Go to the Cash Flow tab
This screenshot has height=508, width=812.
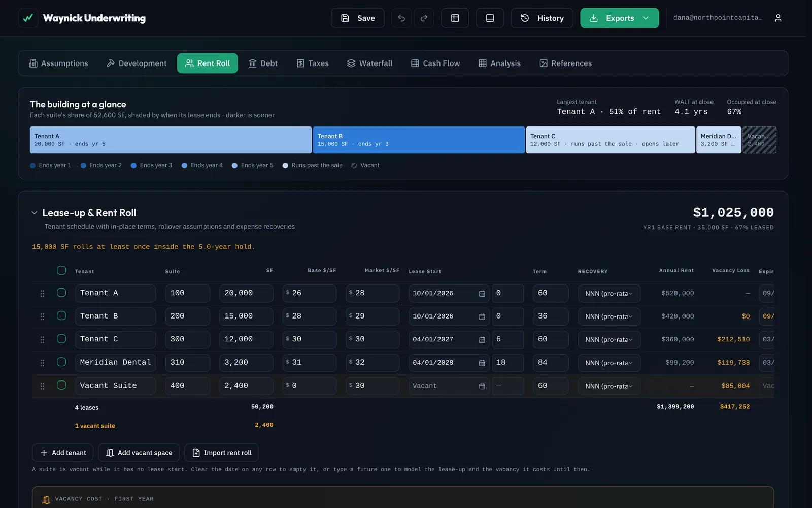coord(435,63)
